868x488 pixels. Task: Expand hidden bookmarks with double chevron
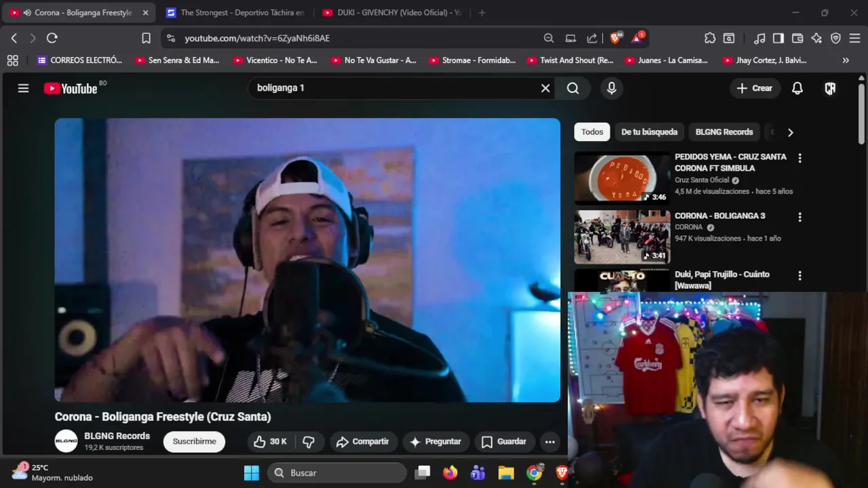[x=846, y=60]
